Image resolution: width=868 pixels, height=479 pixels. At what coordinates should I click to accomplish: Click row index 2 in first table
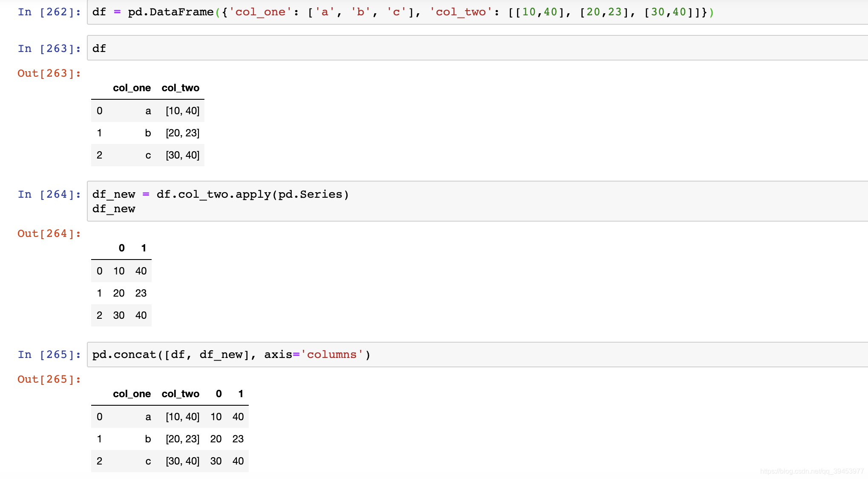99,155
